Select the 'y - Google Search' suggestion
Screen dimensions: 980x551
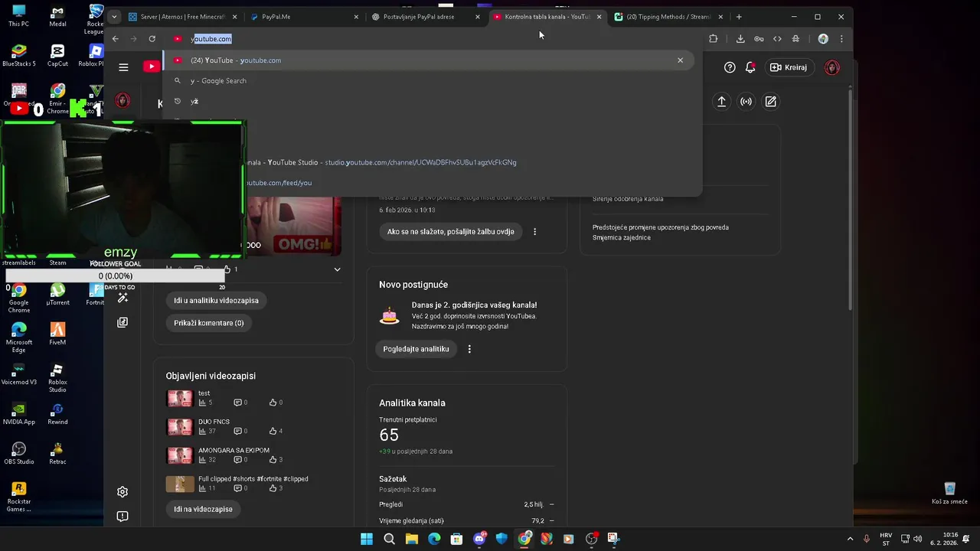pos(427,80)
